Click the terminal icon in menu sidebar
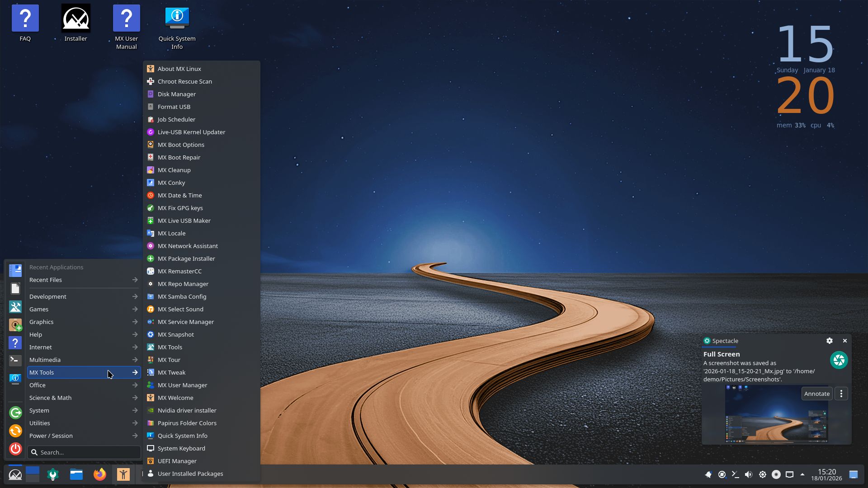 (x=15, y=360)
